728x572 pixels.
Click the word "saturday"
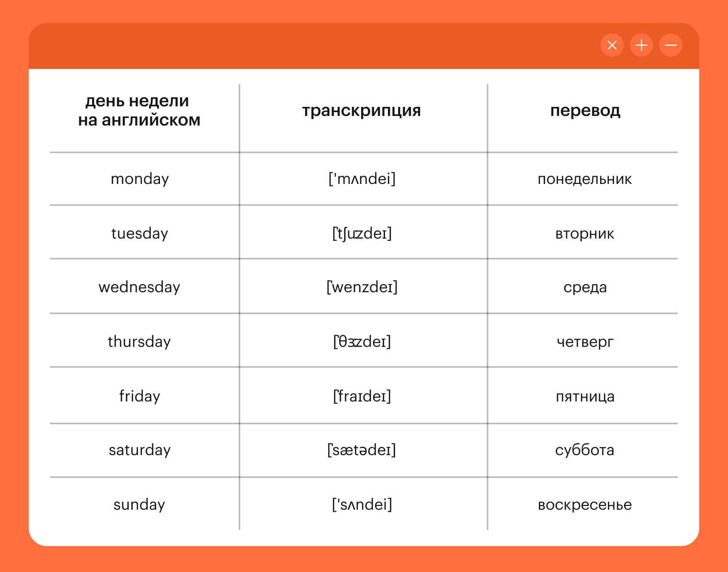click(139, 450)
